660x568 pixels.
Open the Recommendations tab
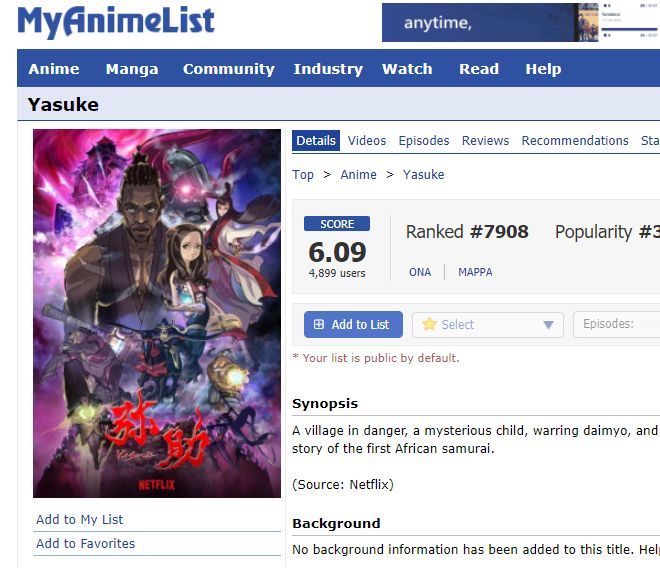pyautogui.click(x=575, y=141)
